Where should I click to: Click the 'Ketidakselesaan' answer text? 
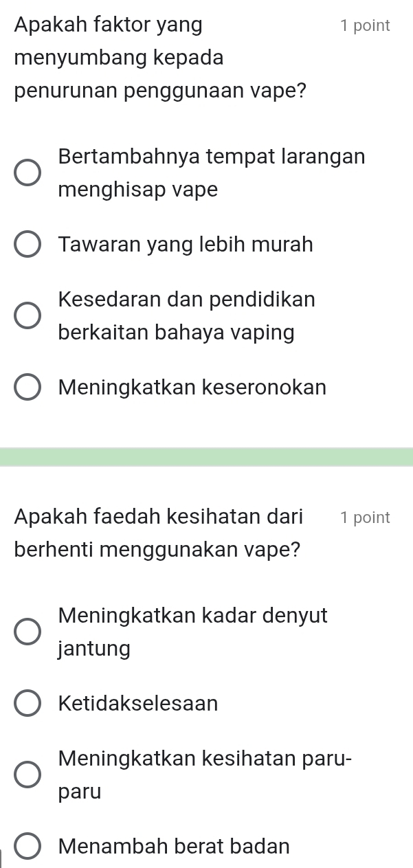pos(138,704)
